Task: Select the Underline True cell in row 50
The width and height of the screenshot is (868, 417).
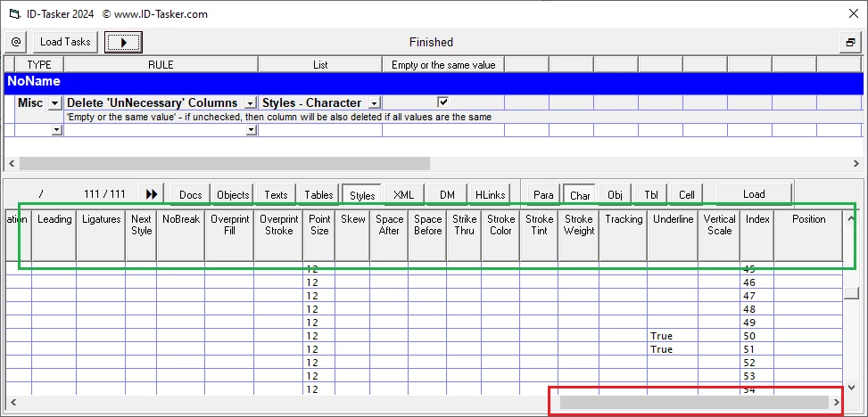Action: click(674, 336)
